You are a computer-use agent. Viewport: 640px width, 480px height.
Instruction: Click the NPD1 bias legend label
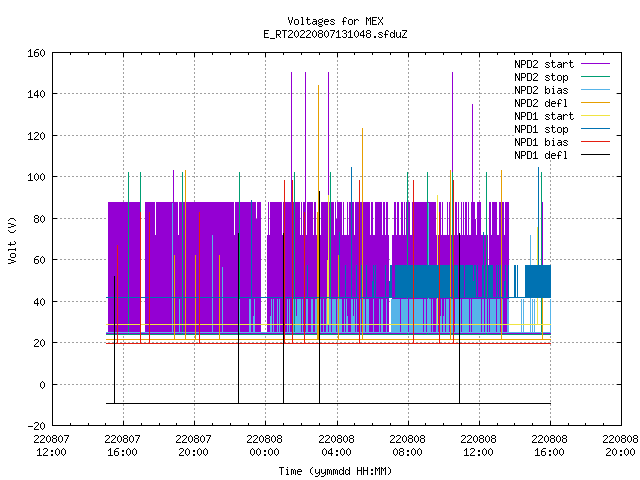point(541,142)
